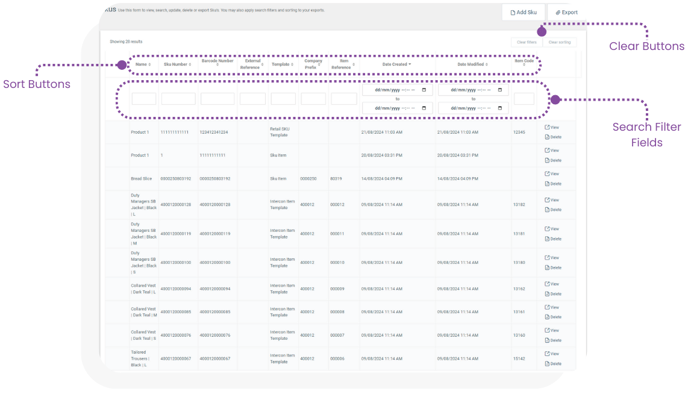
Task: Click the Name search filter field
Action: coord(144,99)
